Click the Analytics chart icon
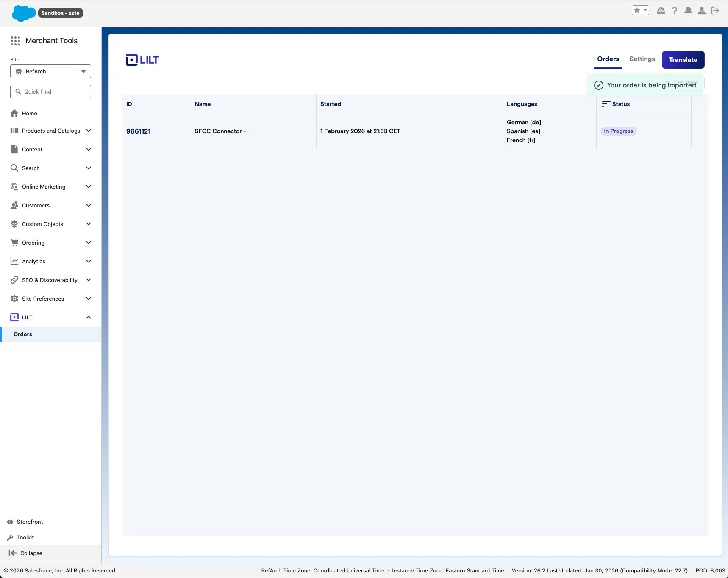728x578 pixels. 14,261
